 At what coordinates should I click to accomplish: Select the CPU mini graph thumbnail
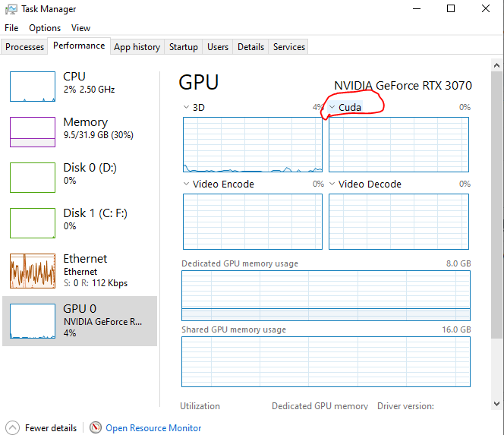pos(33,87)
